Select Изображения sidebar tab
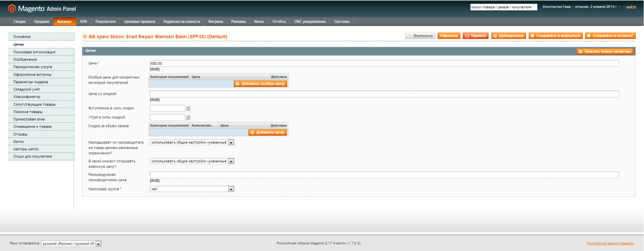The width and height of the screenshot is (644, 251). tap(41, 59)
